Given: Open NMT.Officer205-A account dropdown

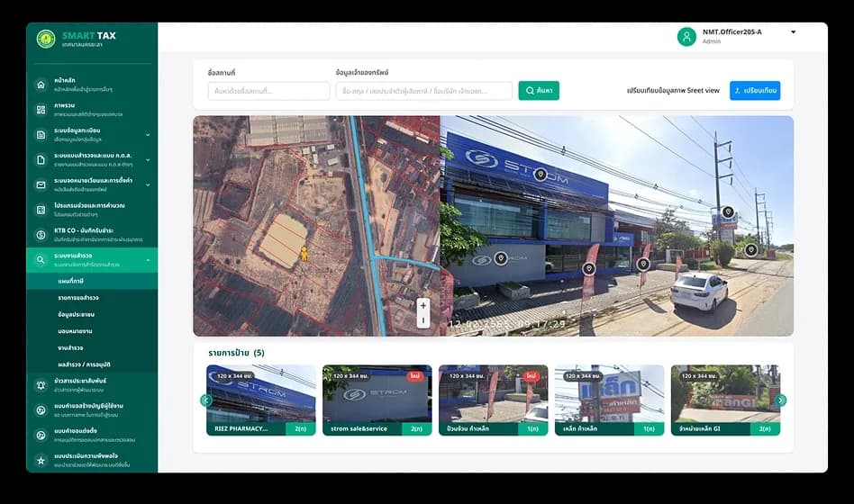Looking at the screenshot, I should [x=793, y=32].
